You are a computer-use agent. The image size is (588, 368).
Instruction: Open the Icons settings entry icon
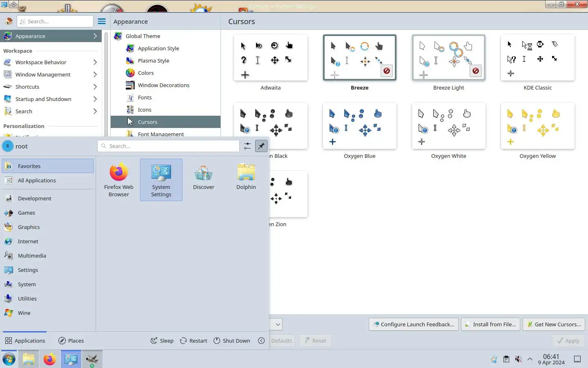pos(130,110)
